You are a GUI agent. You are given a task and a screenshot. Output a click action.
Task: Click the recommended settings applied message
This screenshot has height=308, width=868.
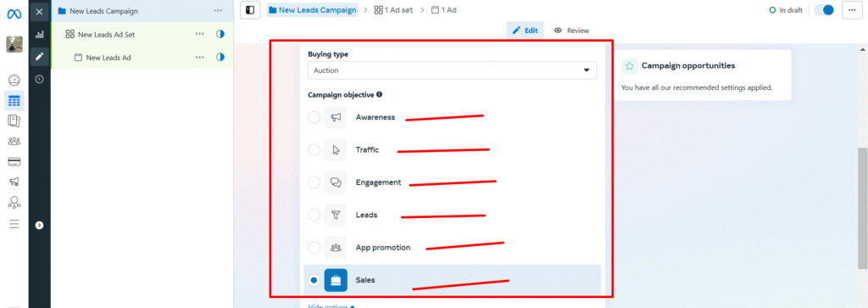pyautogui.click(x=697, y=87)
